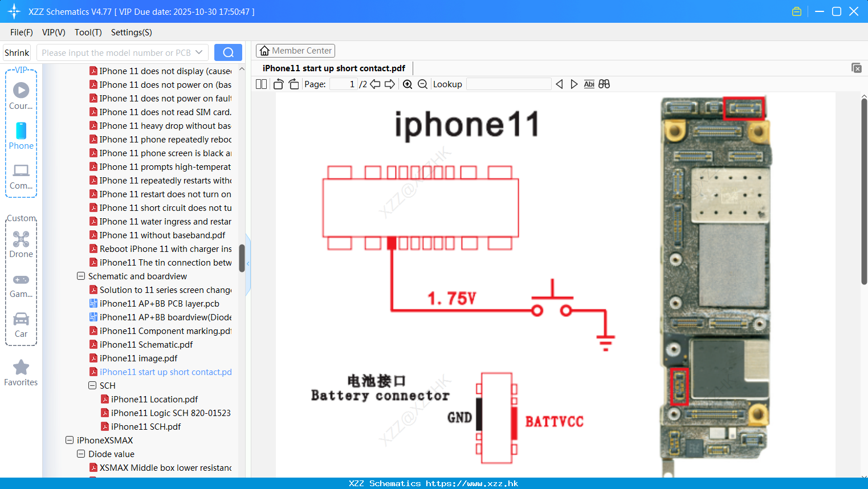Click the PDF viewer vertical scrollbar thumb

tap(864, 191)
